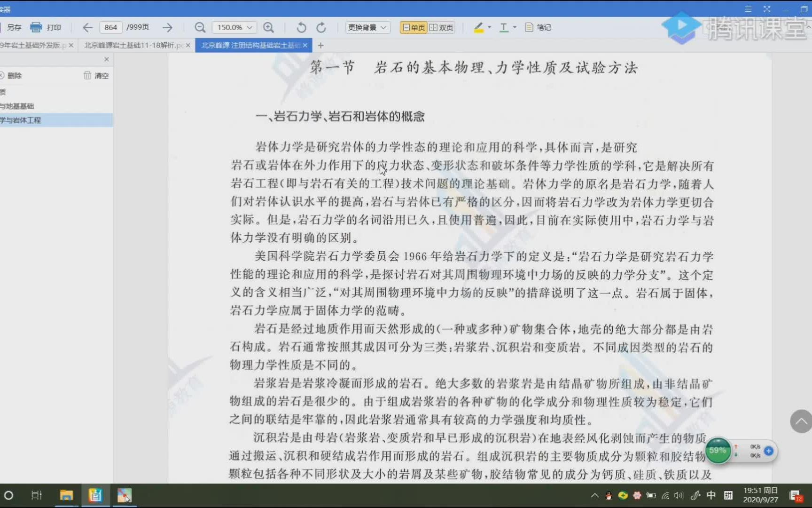
Task: Click the blue plus on network speed widget
Action: [769, 451]
